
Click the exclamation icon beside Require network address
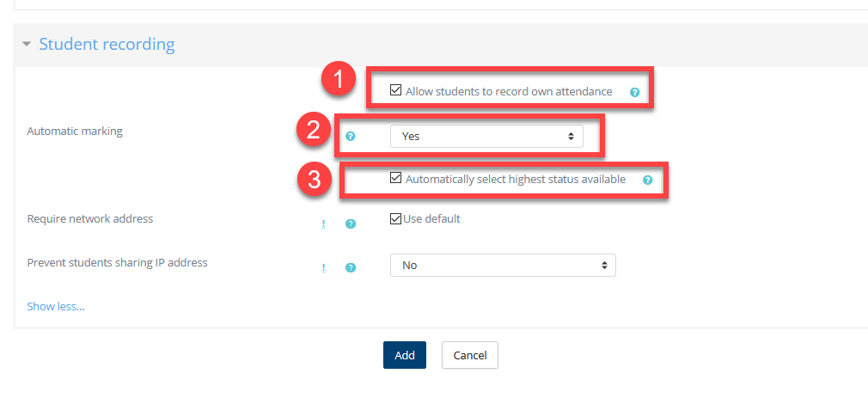click(x=324, y=223)
